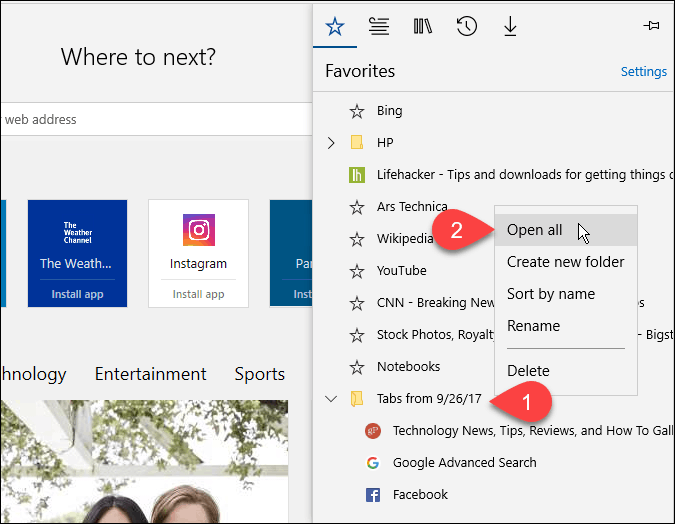Open the Favorites star tab

(334, 27)
